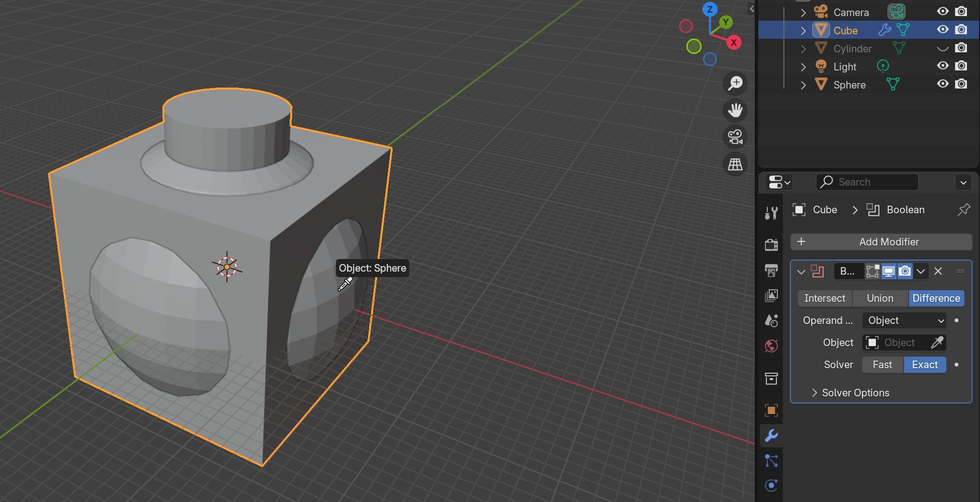Switch to the Object properties tab
Viewport: 980px width, 502px height.
(x=771, y=410)
